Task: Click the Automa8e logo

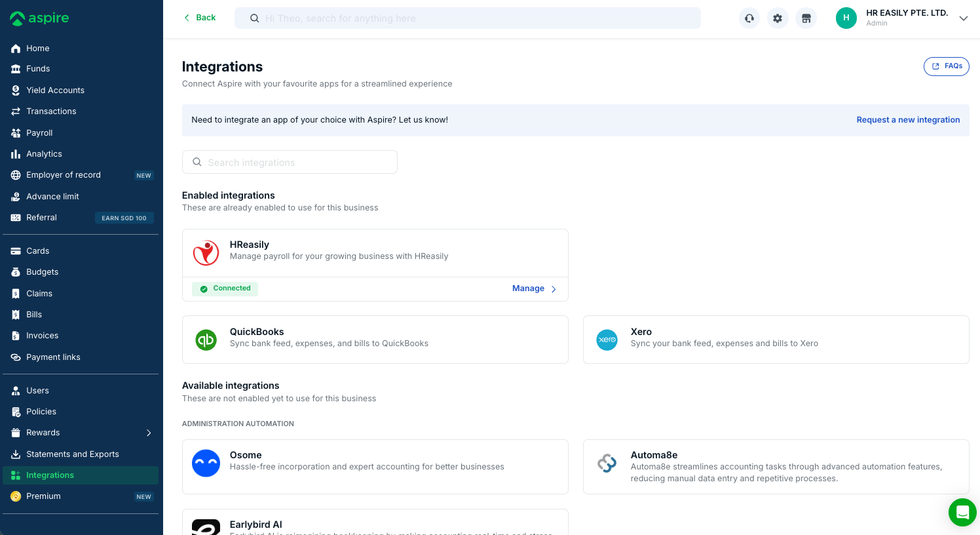Action: point(607,463)
